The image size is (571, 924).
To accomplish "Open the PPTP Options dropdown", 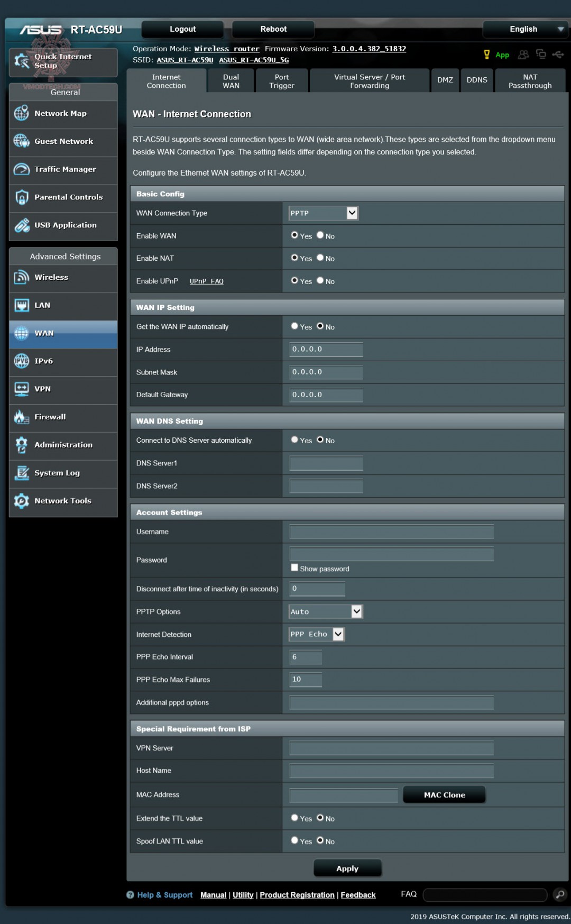I will click(x=326, y=611).
